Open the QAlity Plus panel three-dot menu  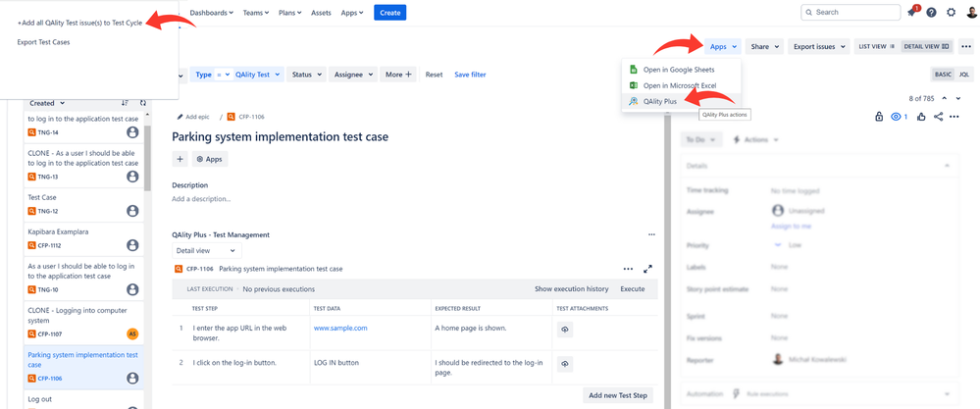coord(652,234)
